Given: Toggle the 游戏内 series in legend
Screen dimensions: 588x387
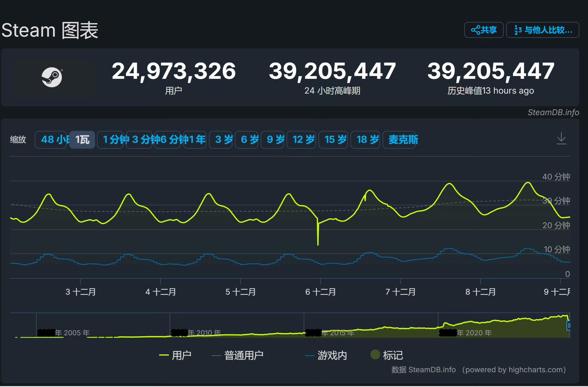Looking at the screenshot, I should [x=326, y=355].
